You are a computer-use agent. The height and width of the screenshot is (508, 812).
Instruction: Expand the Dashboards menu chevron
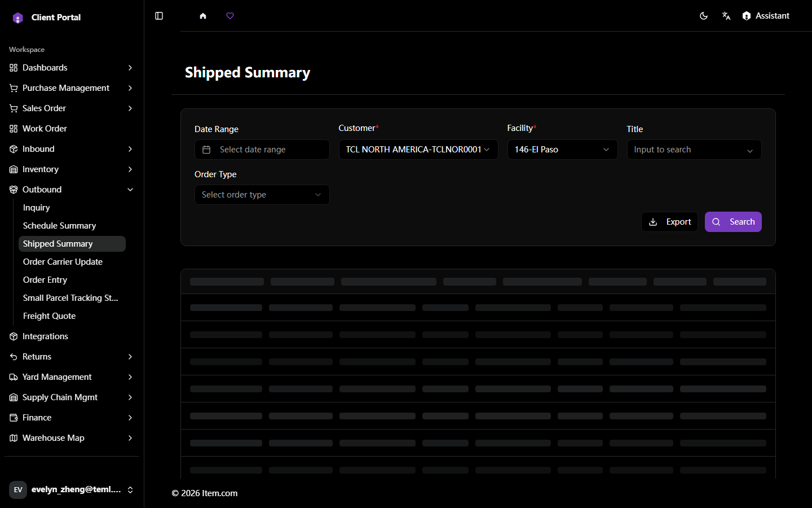pos(130,68)
